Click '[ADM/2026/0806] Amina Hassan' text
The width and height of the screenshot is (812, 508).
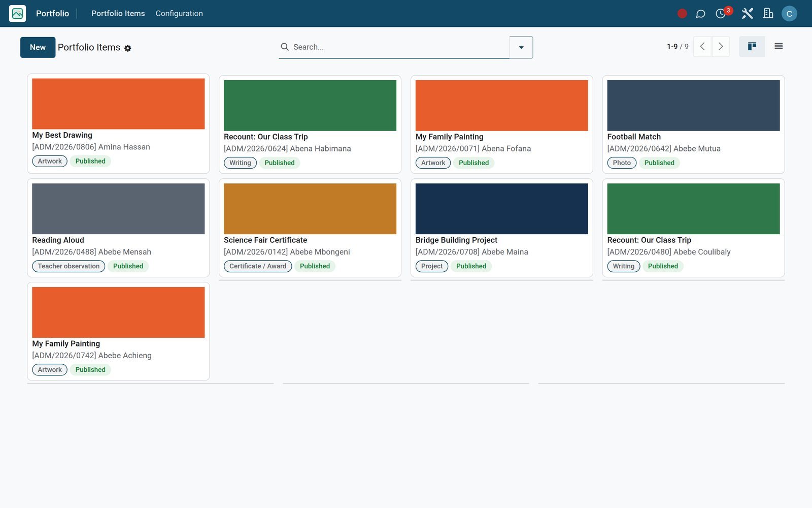pyautogui.click(x=91, y=147)
